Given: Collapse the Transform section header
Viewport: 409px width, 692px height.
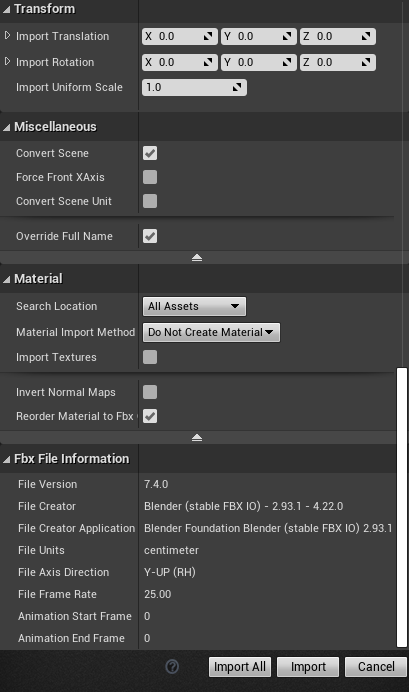Looking at the screenshot, I should [x=7, y=9].
